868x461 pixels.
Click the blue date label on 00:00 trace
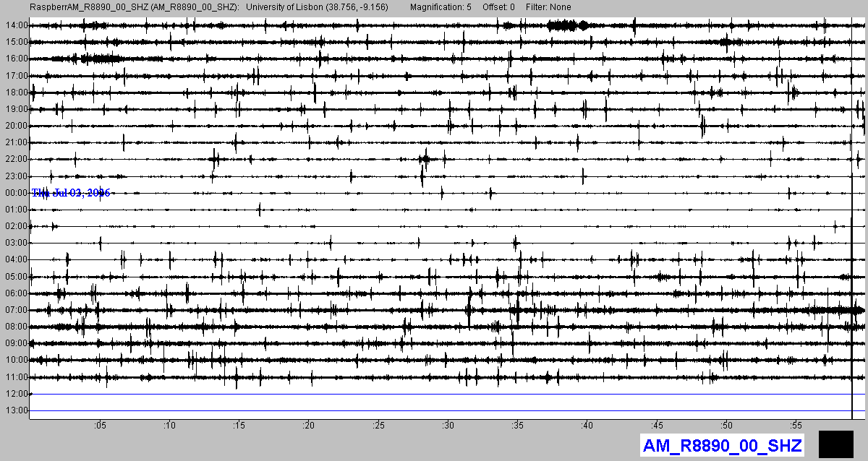pos(70,193)
